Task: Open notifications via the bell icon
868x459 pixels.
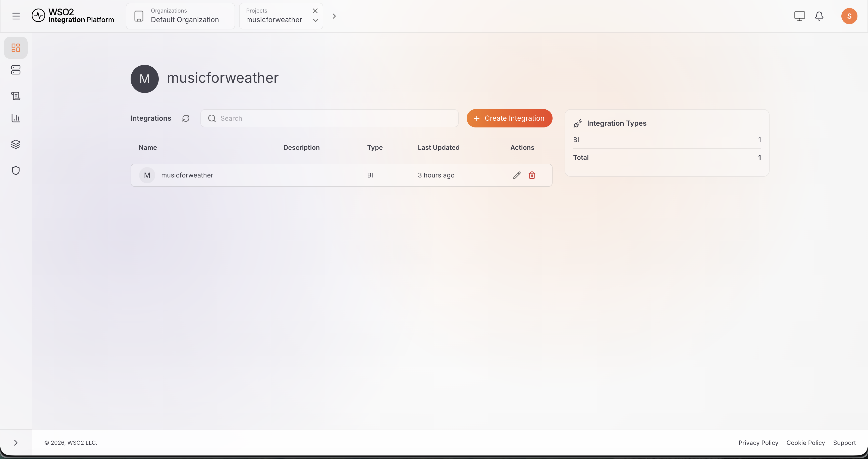Action: [819, 16]
